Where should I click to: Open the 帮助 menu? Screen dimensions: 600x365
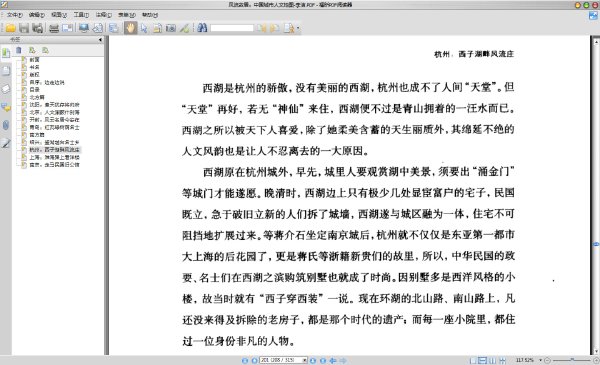coord(150,15)
